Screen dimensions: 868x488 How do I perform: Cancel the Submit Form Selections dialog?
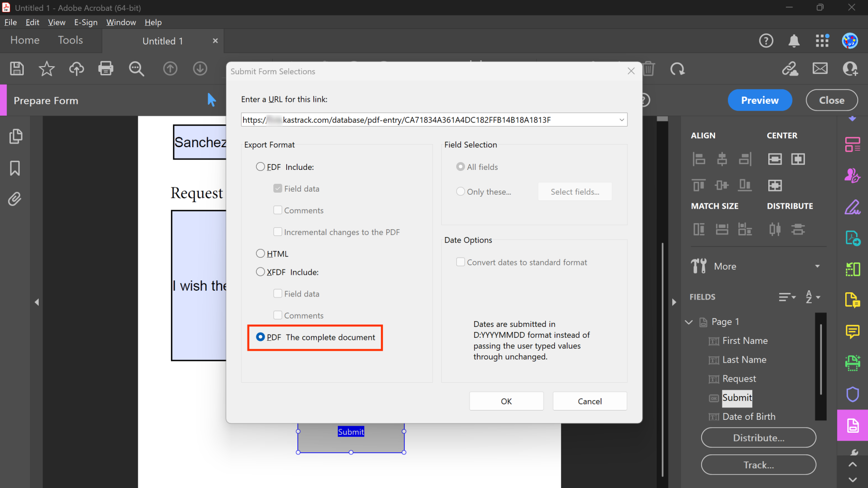point(590,401)
